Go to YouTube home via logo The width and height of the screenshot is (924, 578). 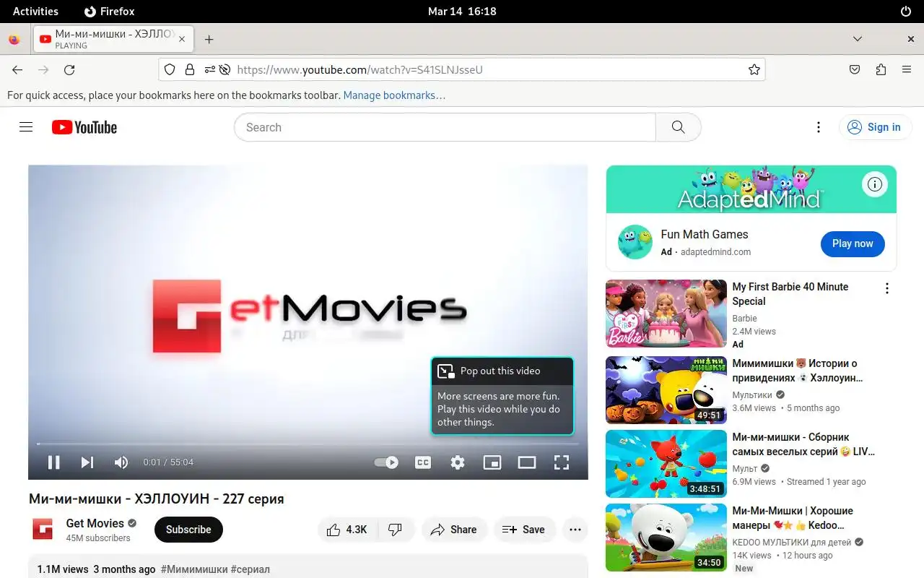click(84, 127)
